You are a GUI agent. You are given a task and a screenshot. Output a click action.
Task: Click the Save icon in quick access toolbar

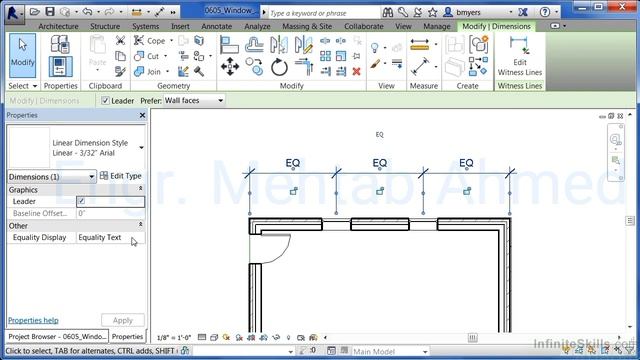tap(50, 12)
